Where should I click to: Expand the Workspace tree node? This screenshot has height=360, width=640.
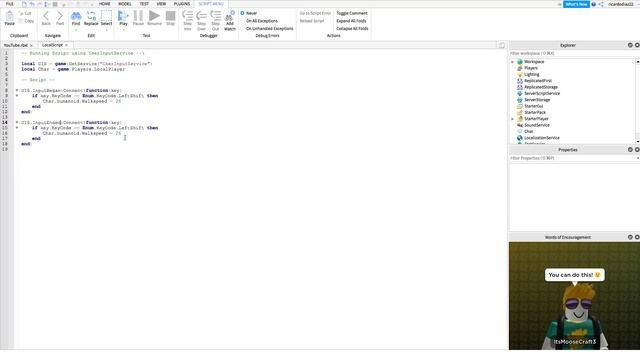pyautogui.click(x=513, y=62)
